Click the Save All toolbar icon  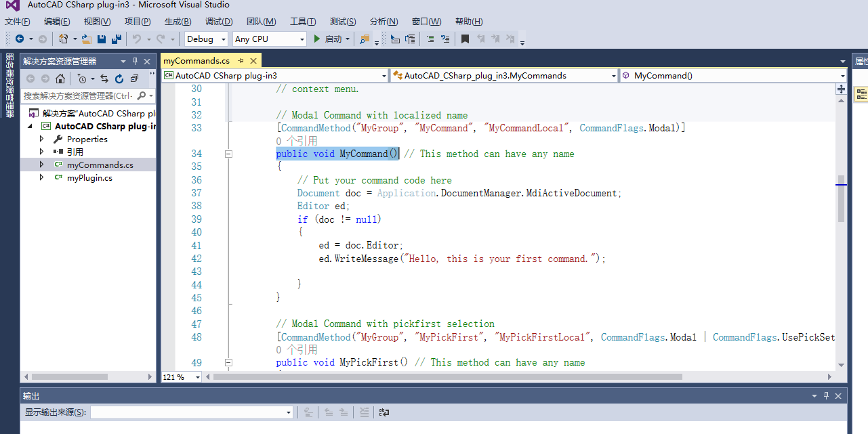click(116, 39)
